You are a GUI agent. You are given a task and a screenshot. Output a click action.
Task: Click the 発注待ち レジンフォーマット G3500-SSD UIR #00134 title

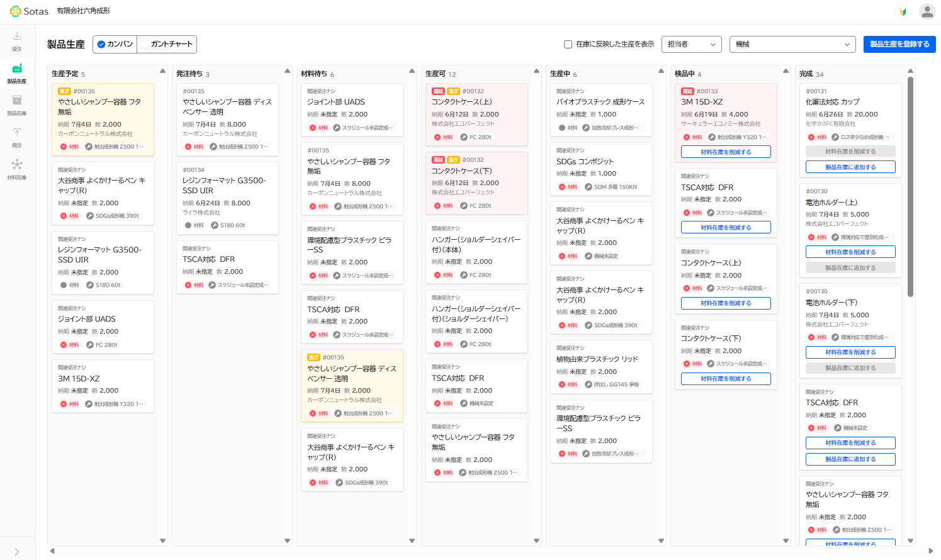tap(224, 186)
